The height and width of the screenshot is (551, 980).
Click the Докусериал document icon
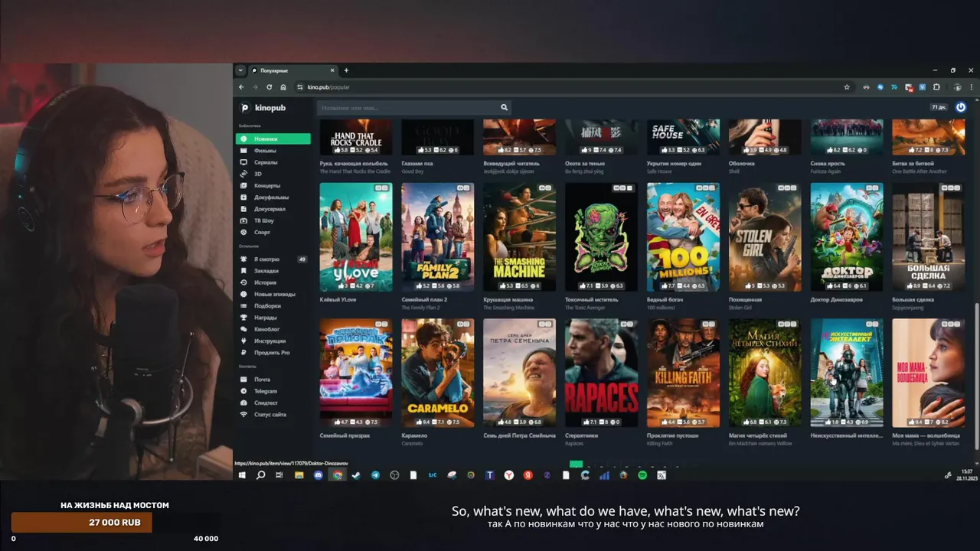(244, 209)
